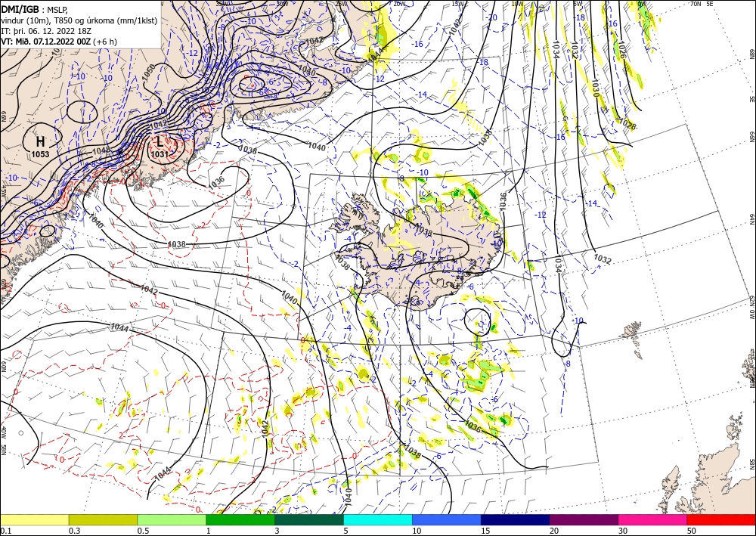Click the 'L' low pressure symbol
Viewport: 756px width, 536px height.
coord(160,141)
